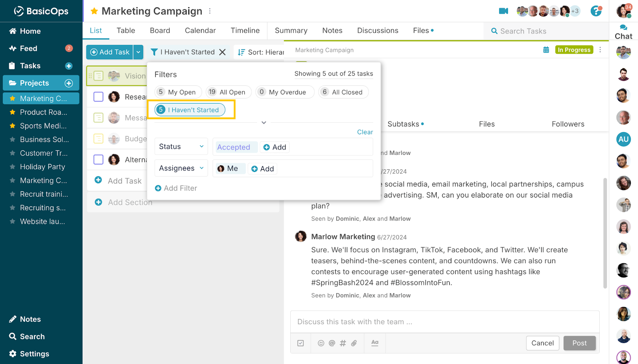Toggle the I Haven't Started filter chip
The width and height of the screenshot is (638, 364).
click(x=190, y=110)
